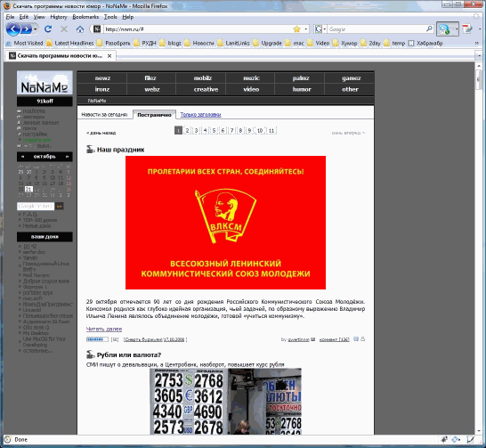Select the 'Новости за сегодня' tab
Viewport: 486px width, 448px height.
[104, 114]
